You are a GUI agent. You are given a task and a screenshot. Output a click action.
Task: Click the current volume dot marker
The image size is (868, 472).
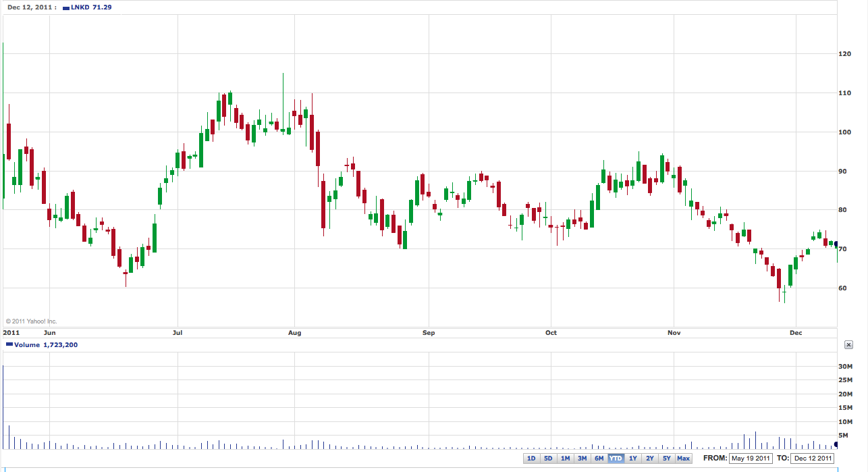(836, 444)
